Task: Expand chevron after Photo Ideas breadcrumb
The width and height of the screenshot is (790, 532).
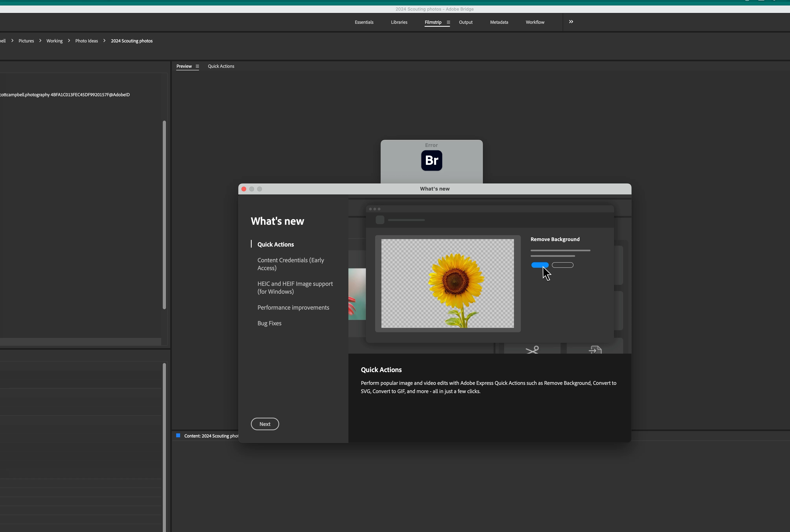Action: click(x=104, y=41)
